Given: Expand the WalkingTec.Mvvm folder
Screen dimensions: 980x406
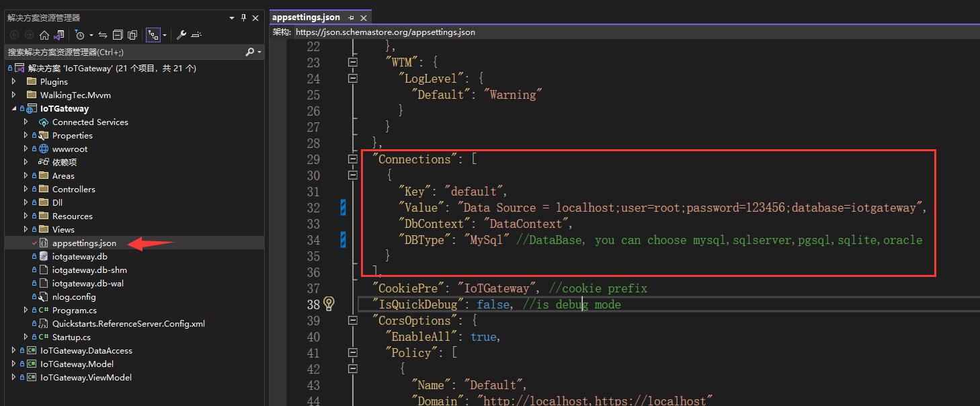Looking at the screenshot, I should pyautogui.click(x=14, y=95).
